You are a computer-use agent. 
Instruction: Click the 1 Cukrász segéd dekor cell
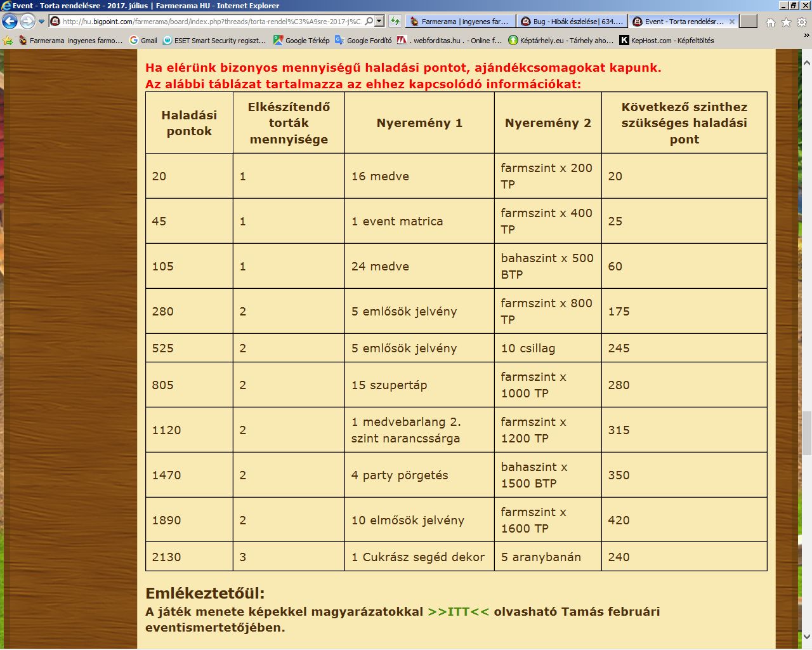tap(419, 557)
